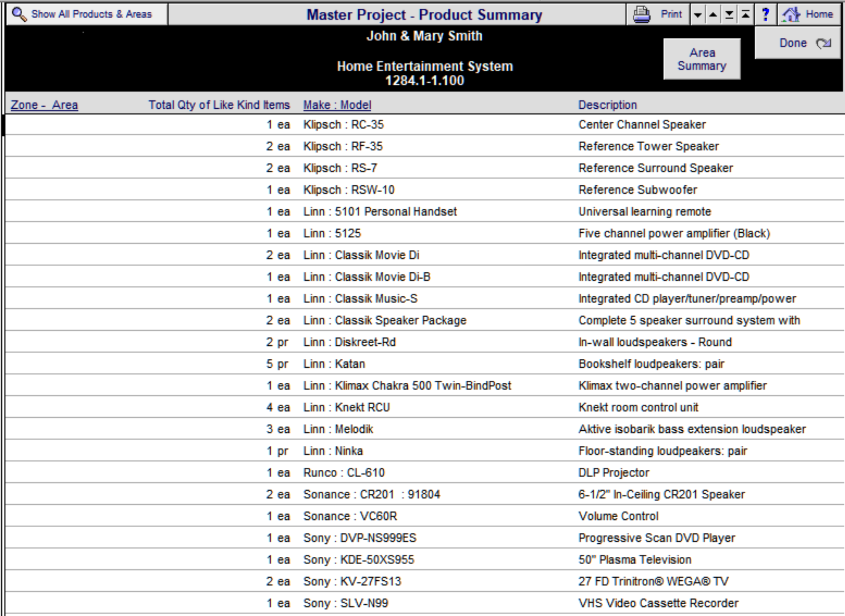Click the 5 pr quantity for Katan
Image resolution: width=845 pixels, height=616 pixels.
(x=278, y=364)
